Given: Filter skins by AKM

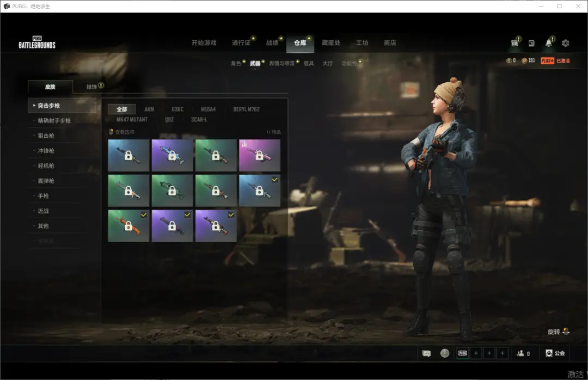Looking at the screenshot, I should click(149, 109).
